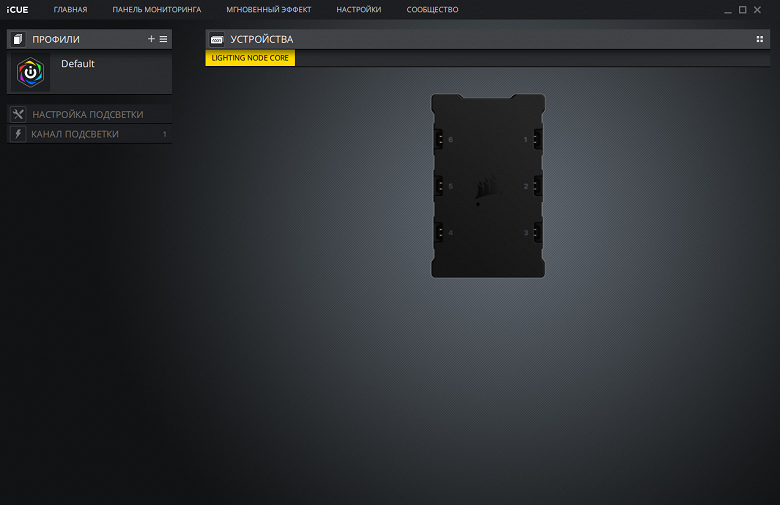Image resolution: width=780 pixels, height=505 pixels.
Task: Open МГНОВЕННЫЙ ЭФФЕКТ menu
Action: [x=269, y=9]
